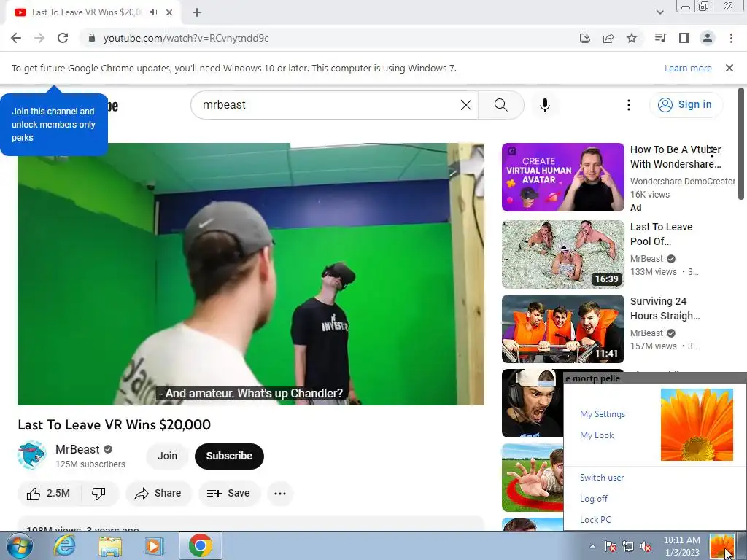
Task: Open a new browser tab
Action: tap(197, 12)
